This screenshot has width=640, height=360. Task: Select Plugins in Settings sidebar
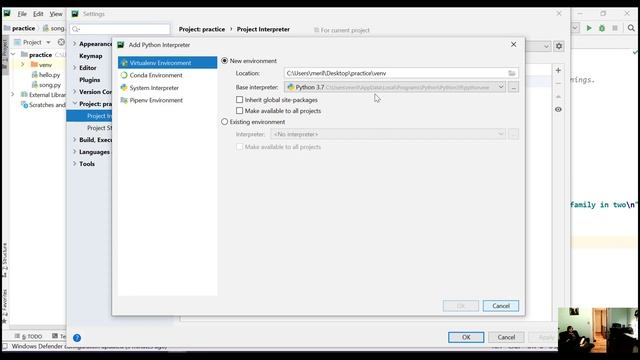(x=89, y=80)
